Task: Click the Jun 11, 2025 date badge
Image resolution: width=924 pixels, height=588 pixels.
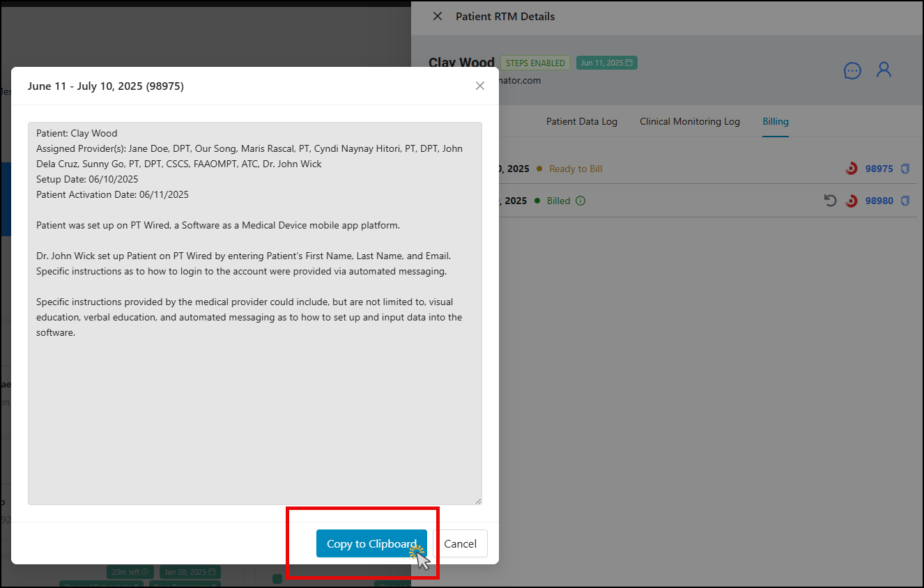Action: click(606, 63)
